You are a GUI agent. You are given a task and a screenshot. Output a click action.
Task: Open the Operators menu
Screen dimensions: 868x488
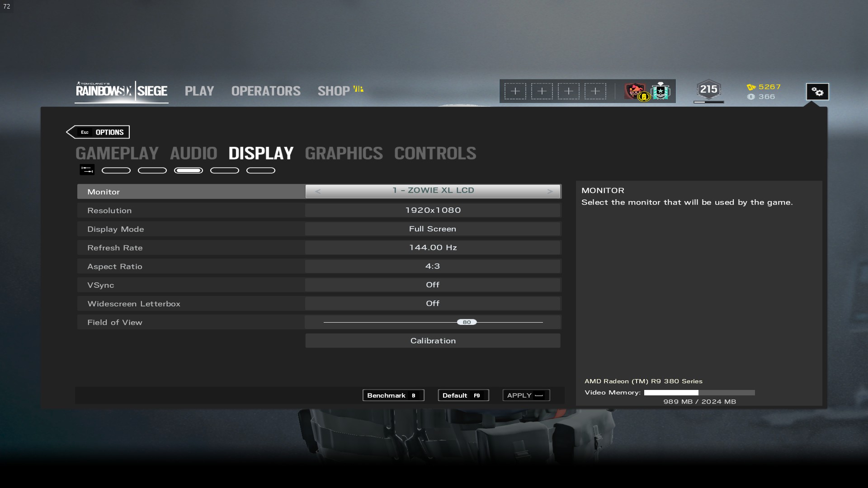click(x=266, y=91)
